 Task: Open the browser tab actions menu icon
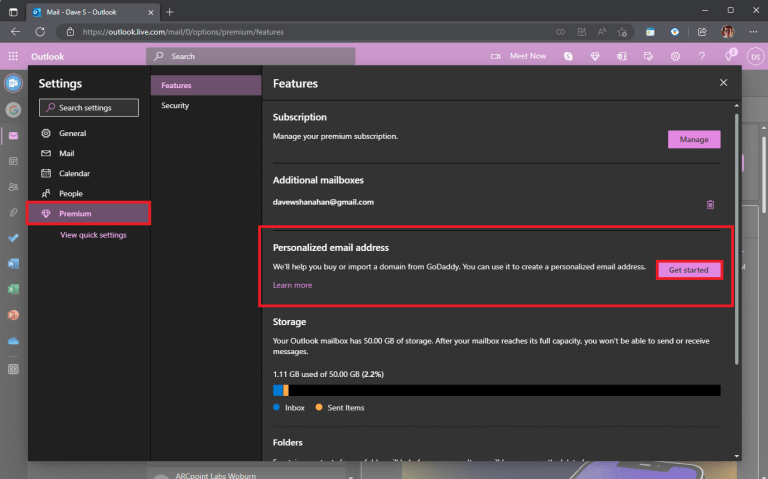(13, 12)
